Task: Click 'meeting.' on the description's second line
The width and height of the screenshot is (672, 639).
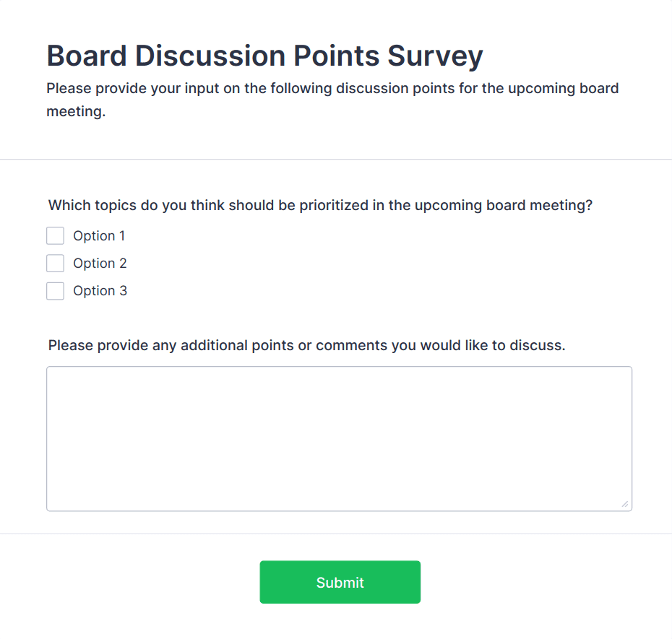Action: point(76,113)
